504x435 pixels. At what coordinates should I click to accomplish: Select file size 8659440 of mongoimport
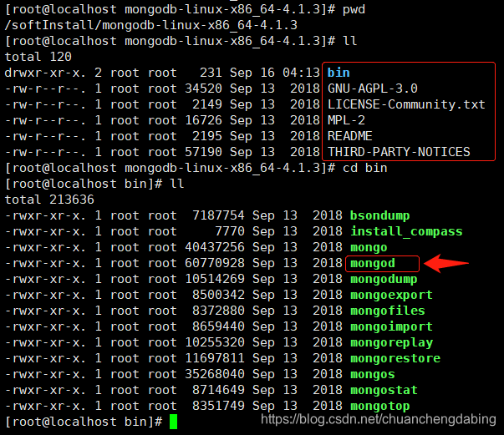click(218, 326)
